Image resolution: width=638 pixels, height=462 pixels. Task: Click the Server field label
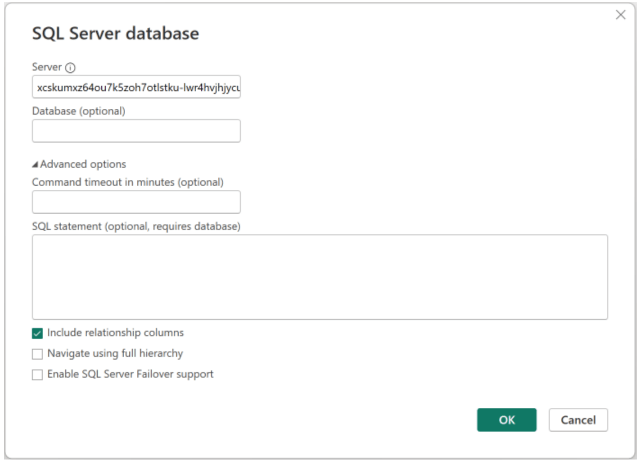47,67
